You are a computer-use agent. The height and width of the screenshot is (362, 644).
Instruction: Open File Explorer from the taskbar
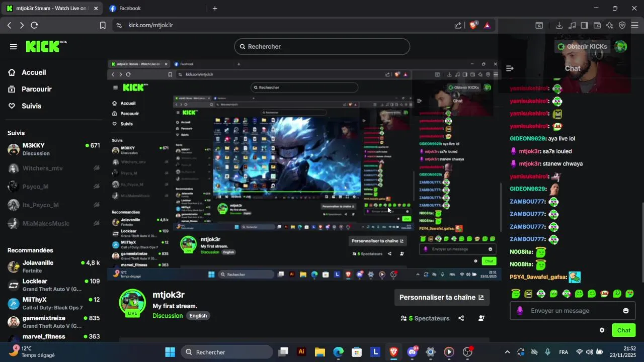click(320, 352)
